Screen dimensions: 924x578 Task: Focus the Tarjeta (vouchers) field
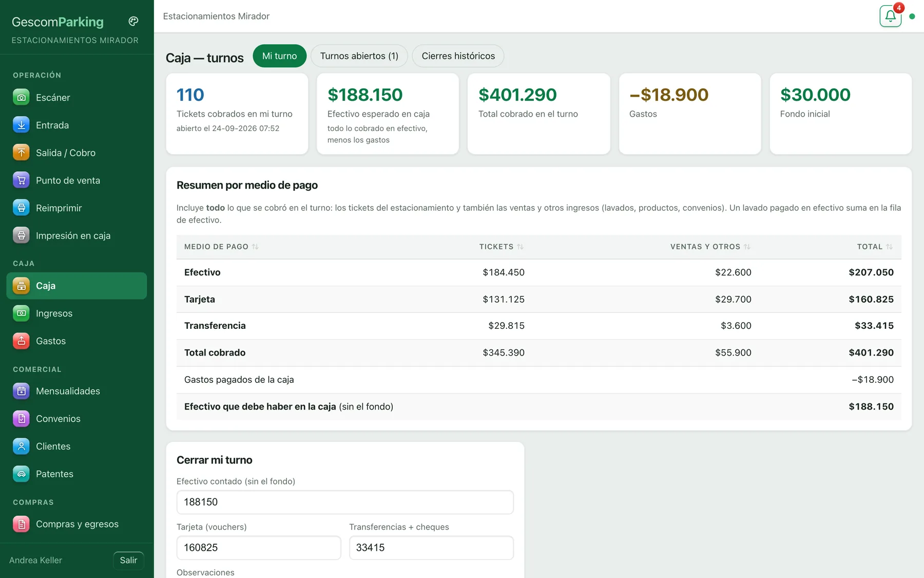click(x=259, y=548)
